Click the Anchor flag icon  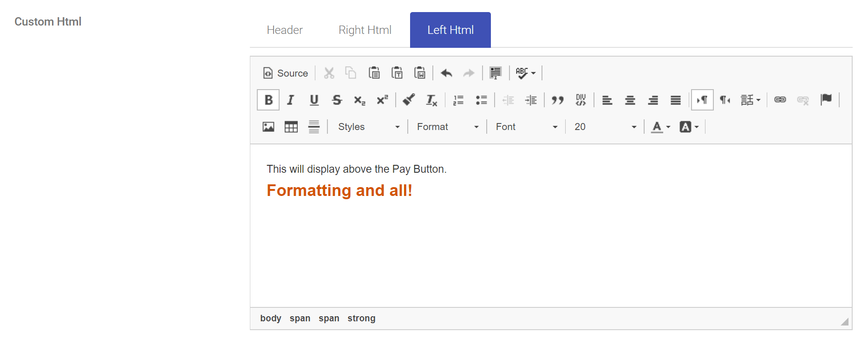(x=826, y=100)
